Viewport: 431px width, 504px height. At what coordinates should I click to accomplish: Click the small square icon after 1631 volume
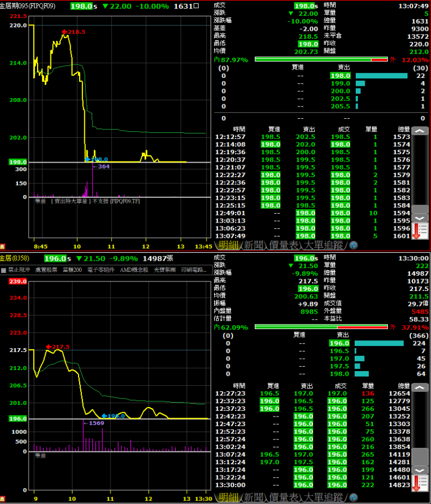[x=196, y=6]
